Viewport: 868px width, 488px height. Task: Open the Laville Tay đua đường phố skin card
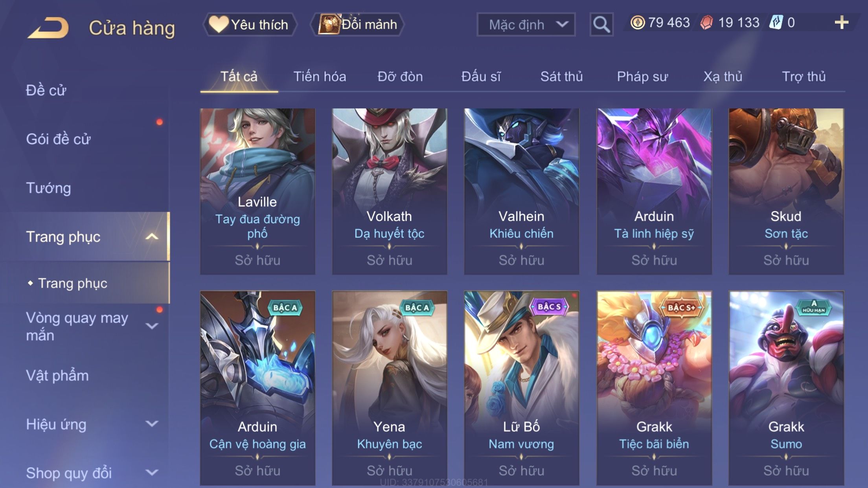coord(257,191)
